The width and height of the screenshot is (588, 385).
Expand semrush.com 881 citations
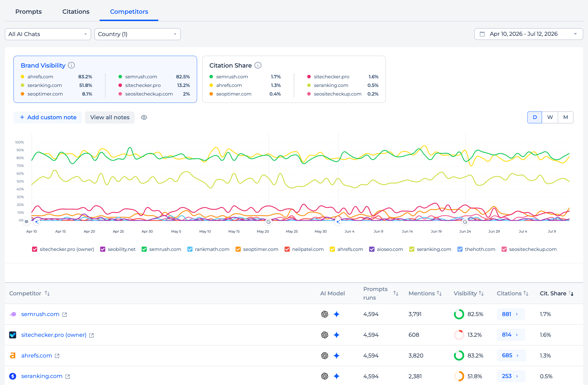pos(511,314)
